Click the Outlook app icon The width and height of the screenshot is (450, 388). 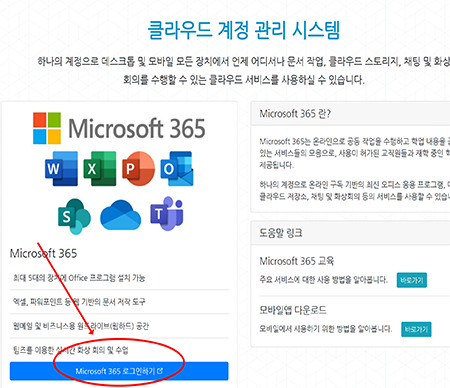[177, 169]
